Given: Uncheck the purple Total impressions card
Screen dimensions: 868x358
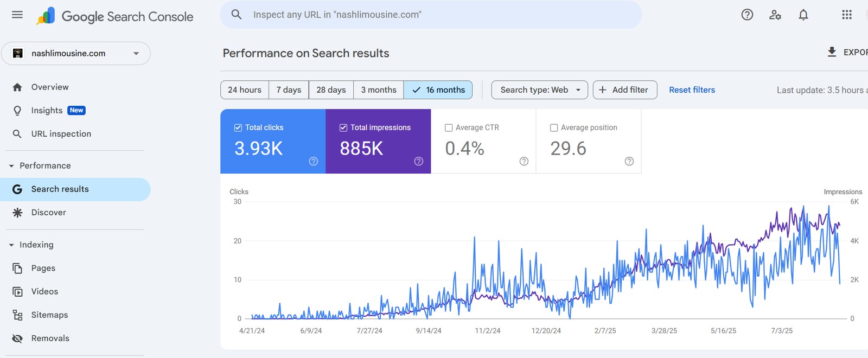Looking at the screenshot, I should coord(343,127).
